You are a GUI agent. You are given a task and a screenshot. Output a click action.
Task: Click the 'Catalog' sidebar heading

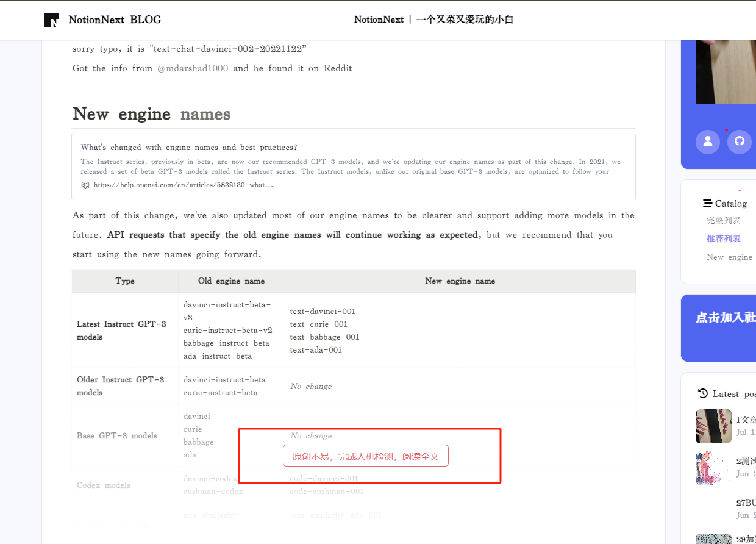point(731,204)
